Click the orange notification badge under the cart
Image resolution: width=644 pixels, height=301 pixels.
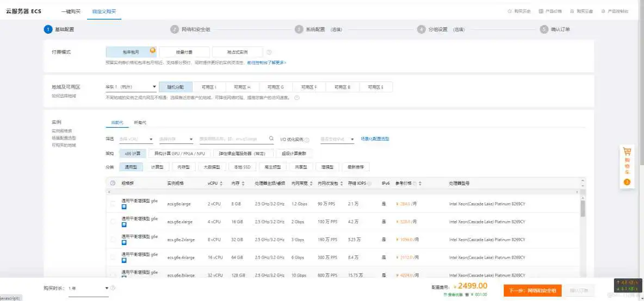click(627, 182)
